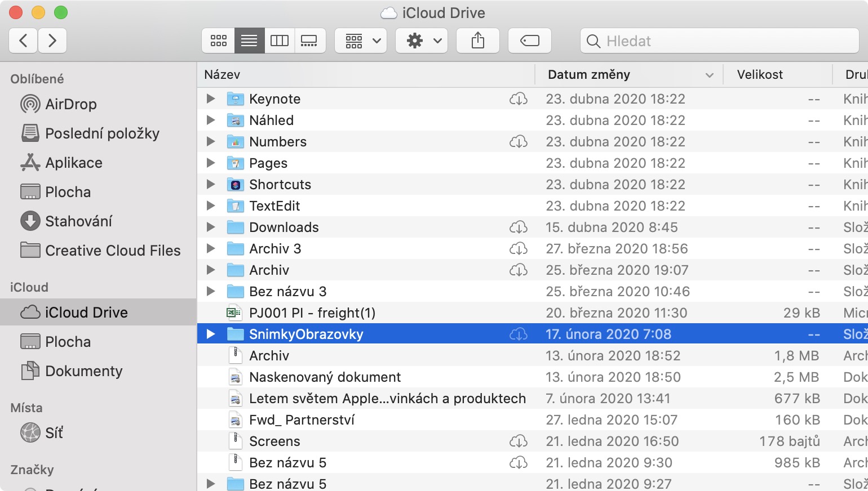Expand the SnimkyObrazovky folder
868x491 pixels.
coord(211,334)
